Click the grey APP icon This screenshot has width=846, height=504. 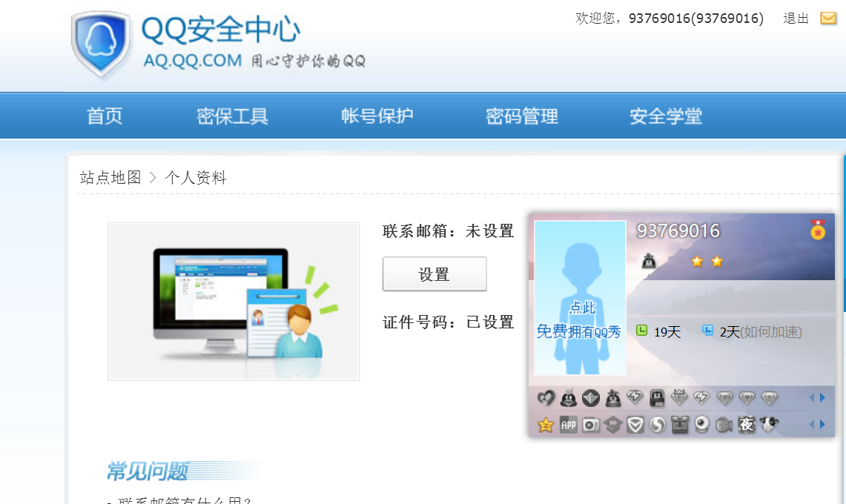(x=568, y=425)
